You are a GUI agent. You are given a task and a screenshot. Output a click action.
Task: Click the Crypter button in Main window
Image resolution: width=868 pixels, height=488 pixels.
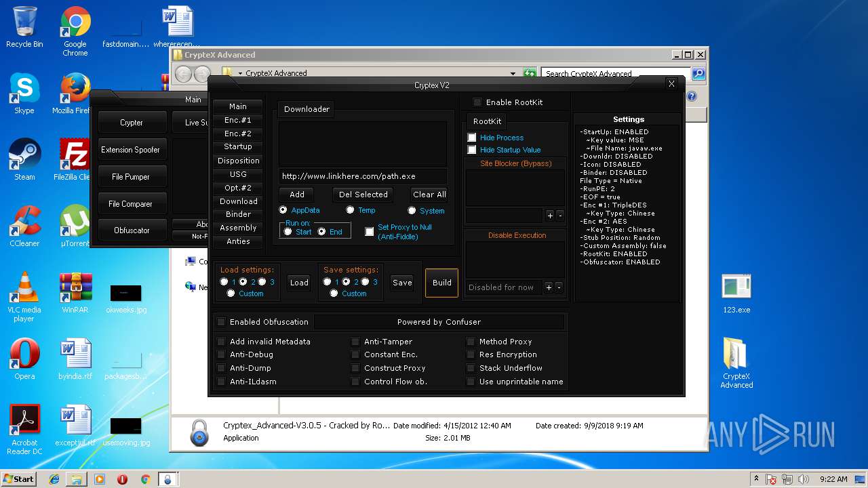coord(132,123)
